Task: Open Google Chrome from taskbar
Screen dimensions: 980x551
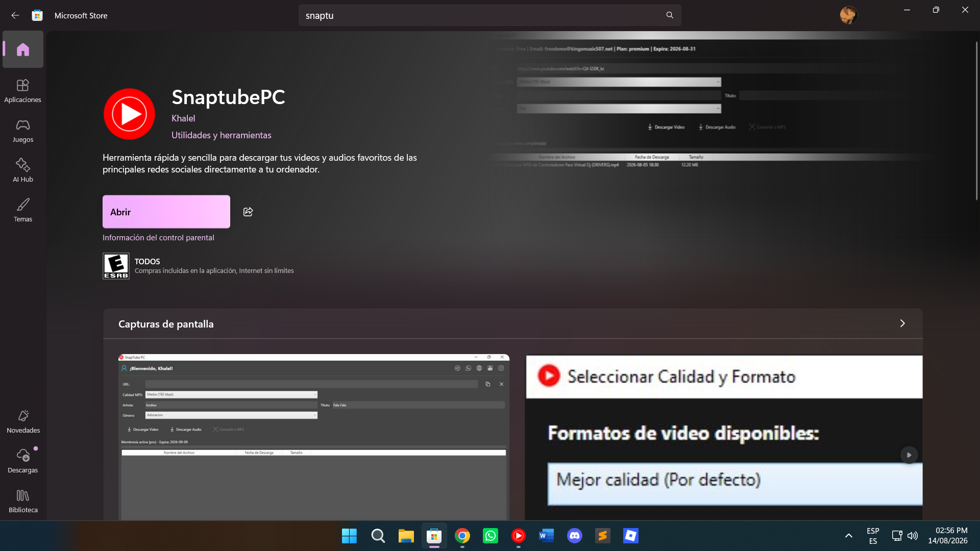Action: 462,536
